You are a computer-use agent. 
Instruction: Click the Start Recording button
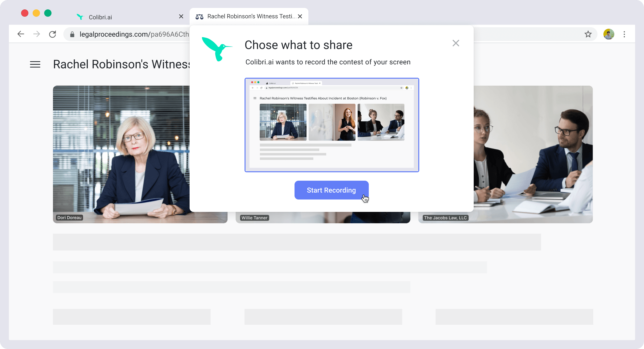tap(331, 190)
